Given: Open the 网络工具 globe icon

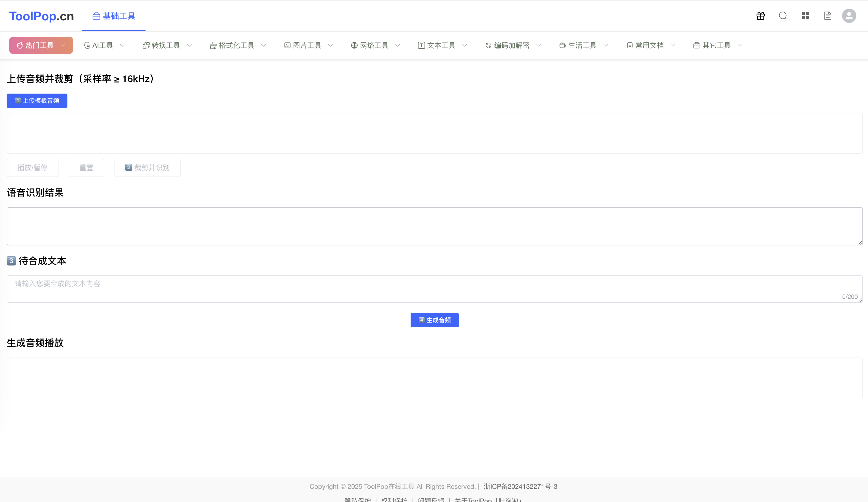Looking at the screenshot, I should click(354, 45).
